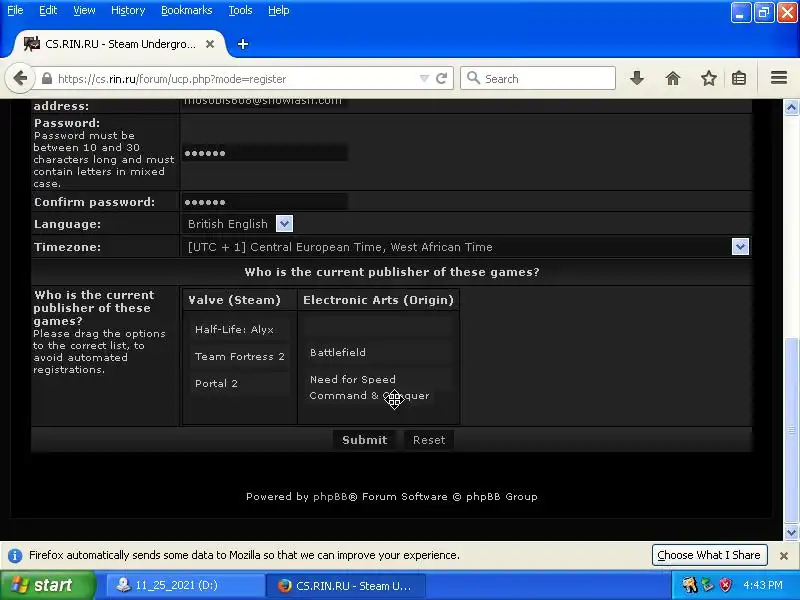Image resolution: width=800 pixels, height=600 pixels.
Task: Click the info icon in notification bar
Action: click(15, 556)
